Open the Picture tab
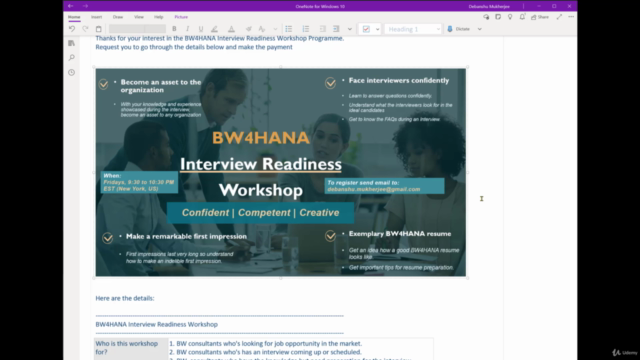This screenshot has width=640, height=360. [x=181, y=17]
